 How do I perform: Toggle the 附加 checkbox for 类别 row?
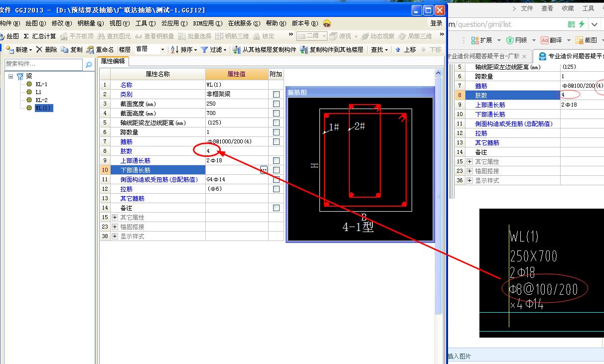coord(276,95)
